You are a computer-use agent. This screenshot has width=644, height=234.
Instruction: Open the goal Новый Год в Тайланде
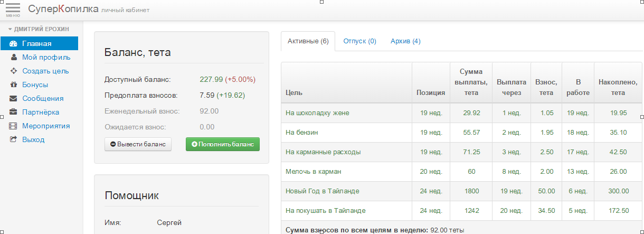[x=322, y=191]
